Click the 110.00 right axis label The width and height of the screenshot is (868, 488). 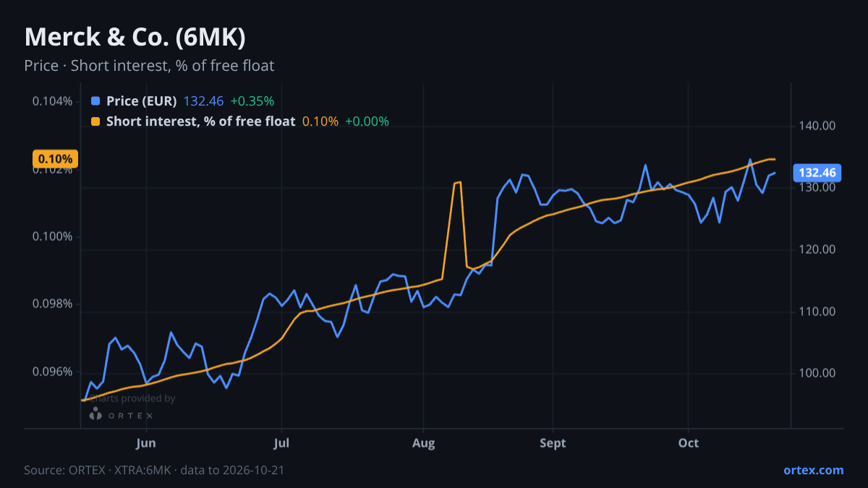[819, 312]
